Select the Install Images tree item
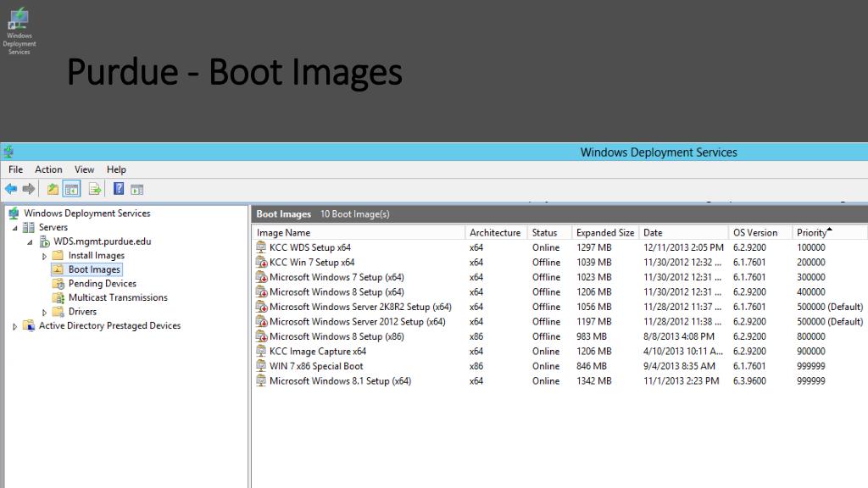Screen dimensions: 868x488 point(97,255)
